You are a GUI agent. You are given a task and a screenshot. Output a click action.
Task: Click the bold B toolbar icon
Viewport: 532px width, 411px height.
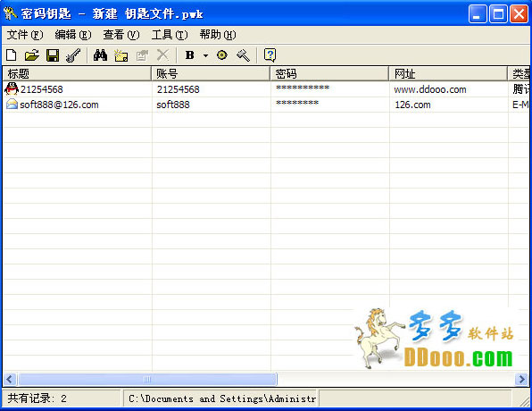coord(190,55)
